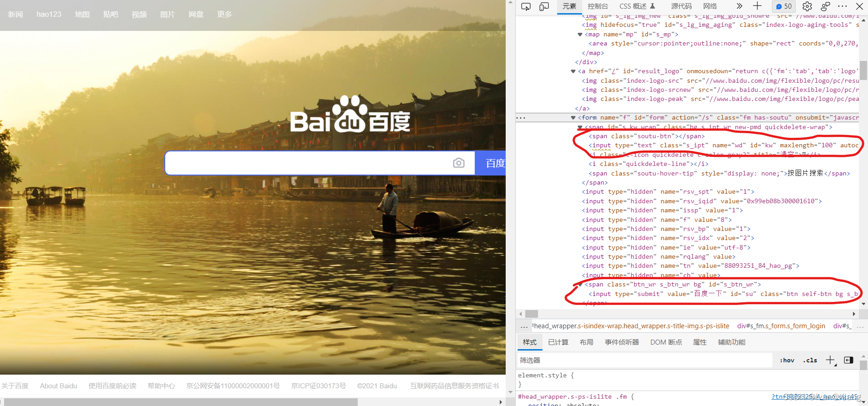Viewport: 868px width, 406px height.
Task: Close the DevTools panel
Action: (859, 6)
